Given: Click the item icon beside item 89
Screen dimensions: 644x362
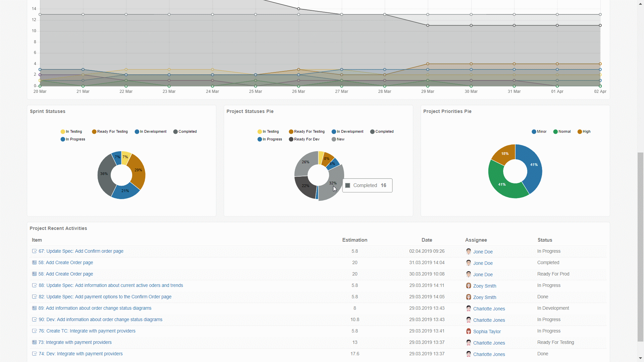Looking at the screenshot, I should (x=35, y=308).
